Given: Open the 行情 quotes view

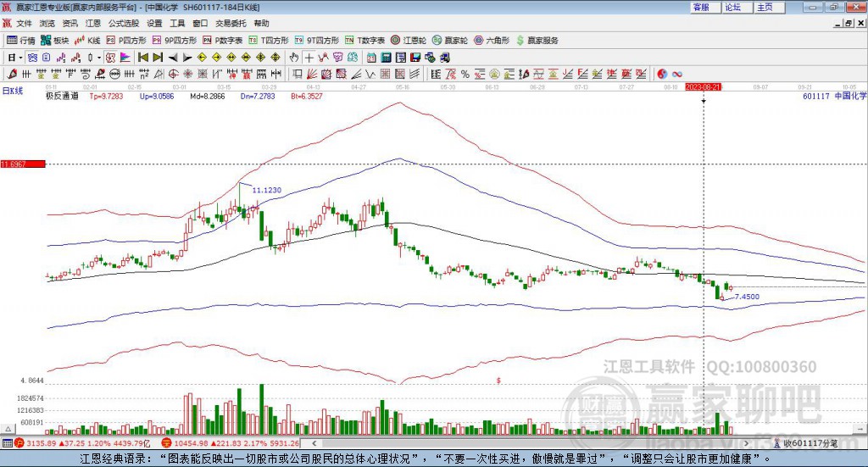Looking at the screenshot, I should tap(21, 40).
